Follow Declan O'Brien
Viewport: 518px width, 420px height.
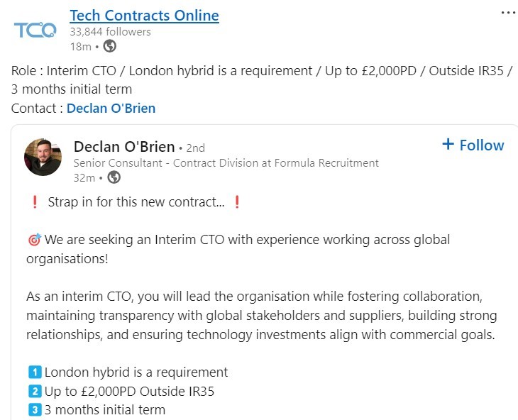[x=473, y=145]
